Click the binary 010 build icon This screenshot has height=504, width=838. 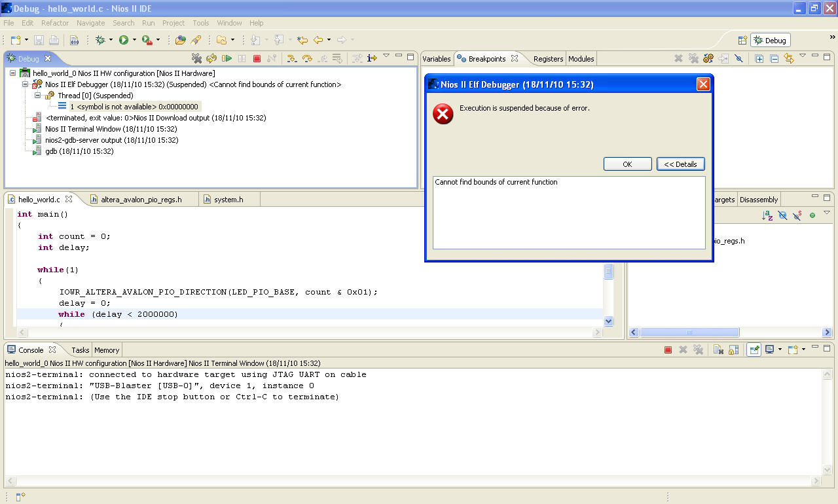click(75, 40)
